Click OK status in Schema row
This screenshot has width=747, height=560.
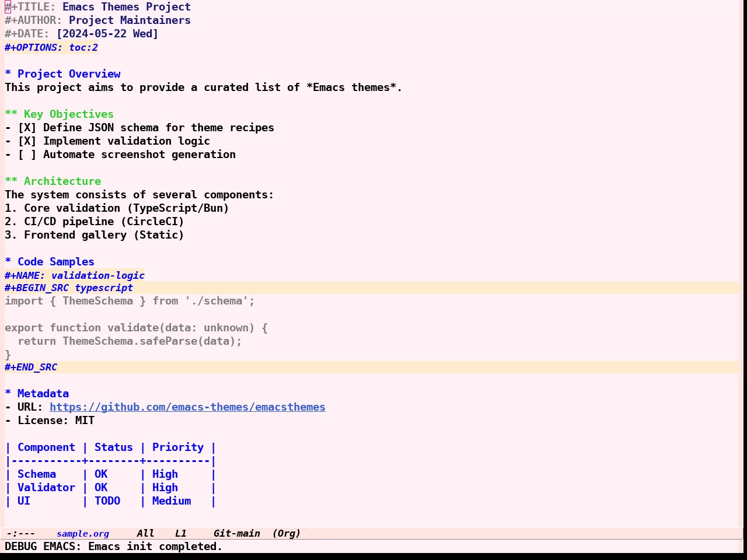[101, 474]
